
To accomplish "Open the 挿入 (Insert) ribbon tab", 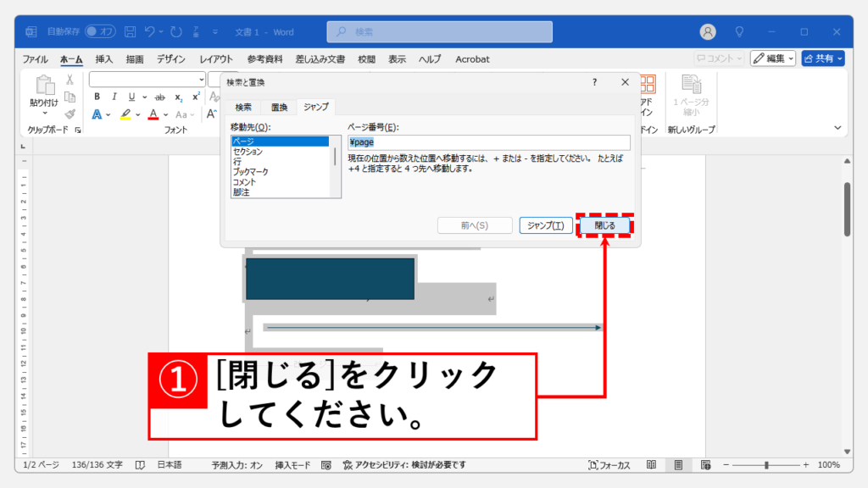I will [x=104, y=59].
